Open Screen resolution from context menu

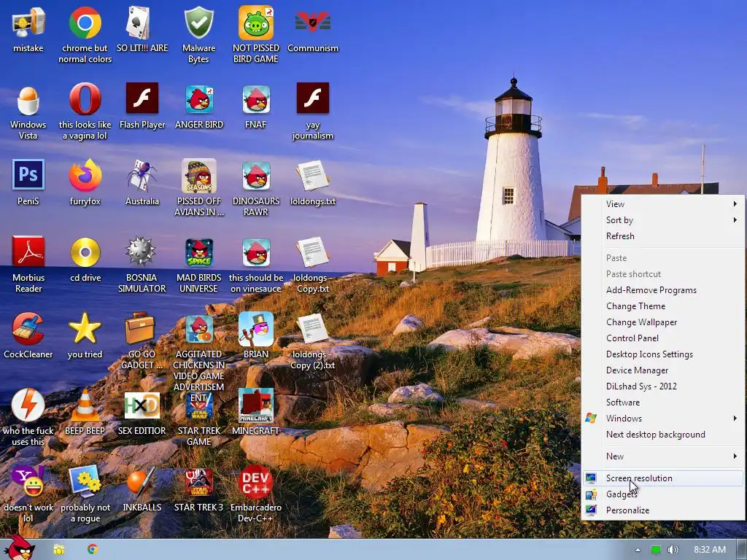662,478
